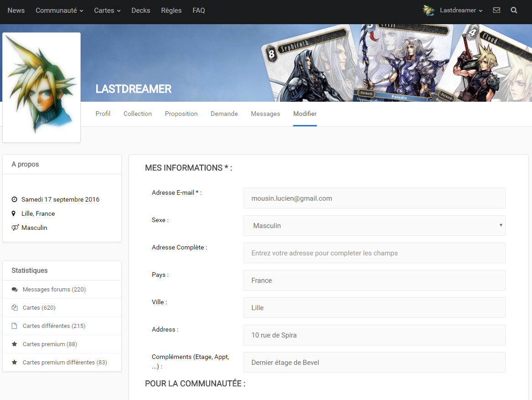Click the Ville field containing Lille

(x=374, y=308)
